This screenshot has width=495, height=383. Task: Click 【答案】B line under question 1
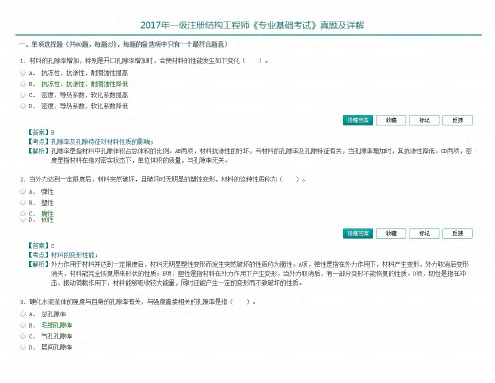[x=41, y=132]
